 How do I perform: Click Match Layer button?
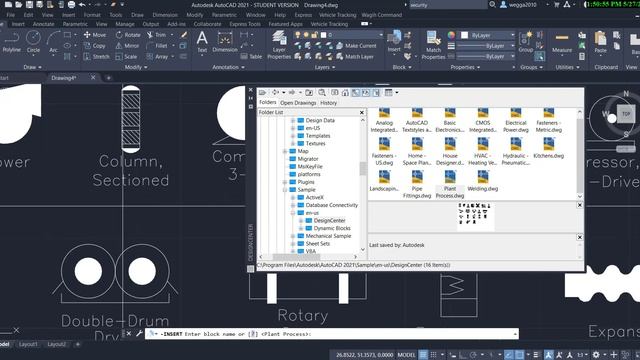pyautogui.click(x=354, y=57)
